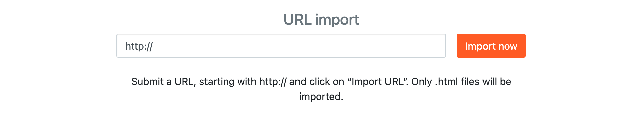
Task: Click the word "import" in the heading
Action: click(x=337, y=20)
